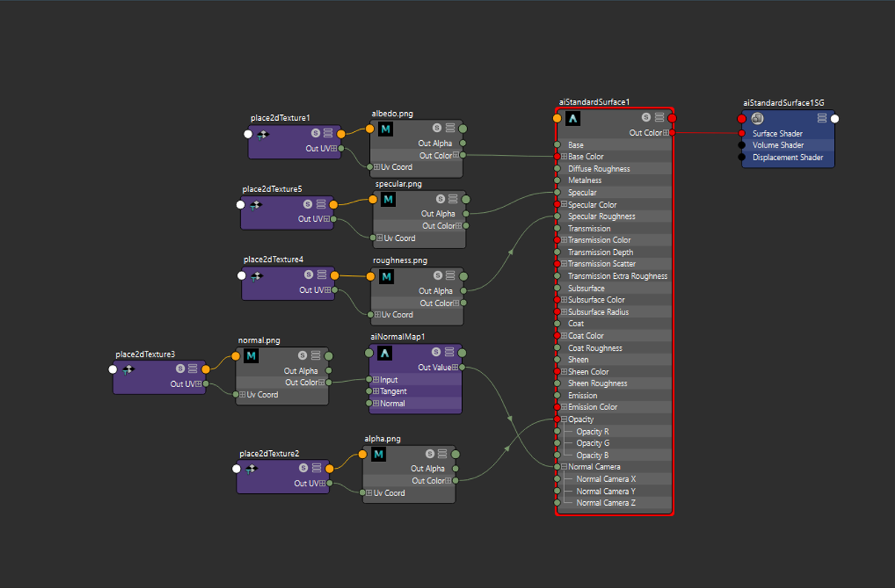Toggle view mode icon on place2dTexture2 node
This screenshot has width=895, height=588.
point(317,467)
